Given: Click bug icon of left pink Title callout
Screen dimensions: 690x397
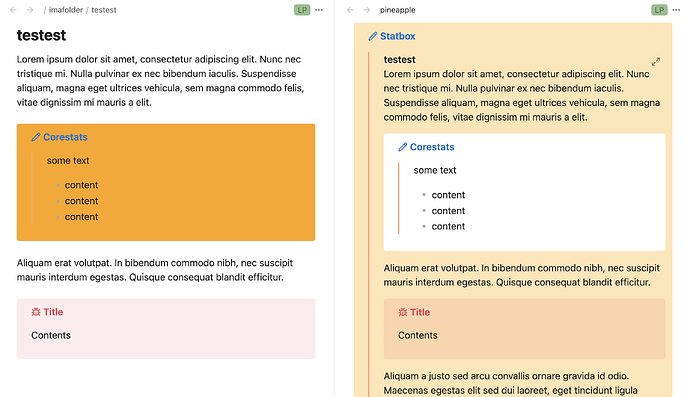Looking at the screenshot, I should click(x=36, y=312).
